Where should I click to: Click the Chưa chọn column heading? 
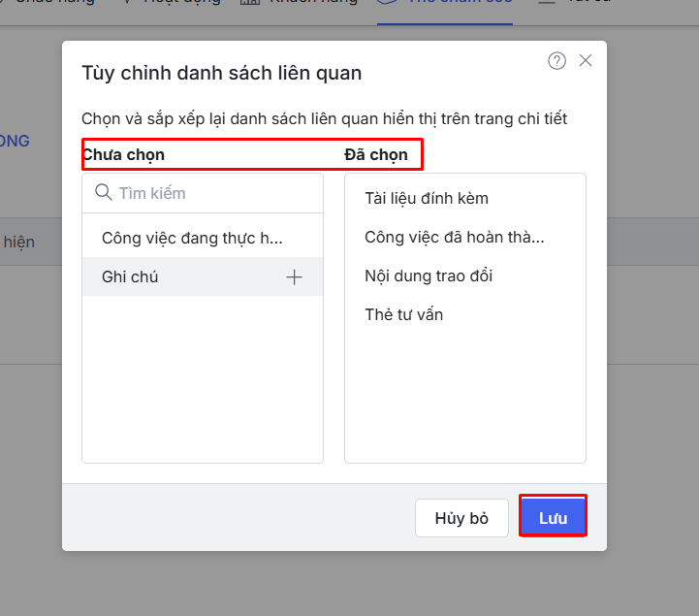click(123, 154)
